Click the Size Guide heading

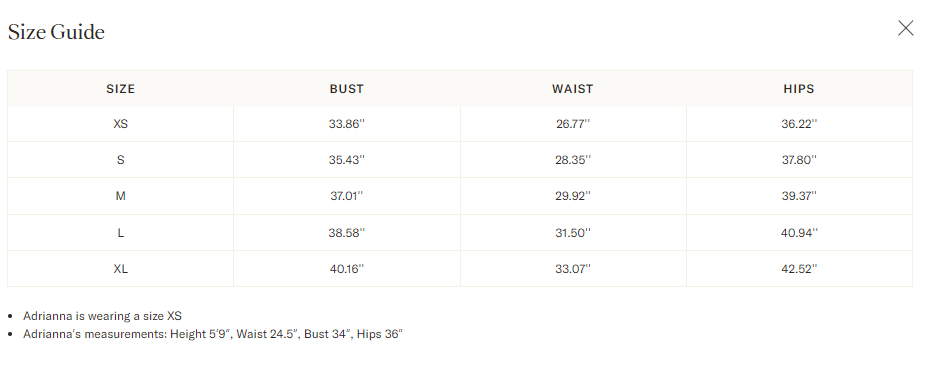[x=56, y=32]
